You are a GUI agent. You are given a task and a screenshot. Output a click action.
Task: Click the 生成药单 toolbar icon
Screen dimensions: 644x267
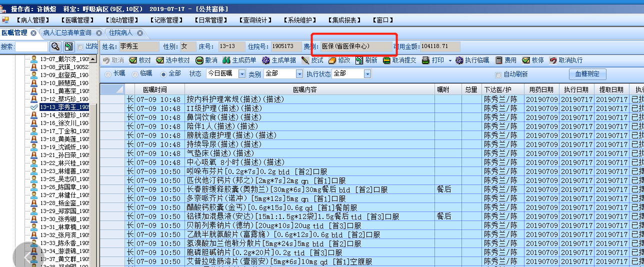226,60
